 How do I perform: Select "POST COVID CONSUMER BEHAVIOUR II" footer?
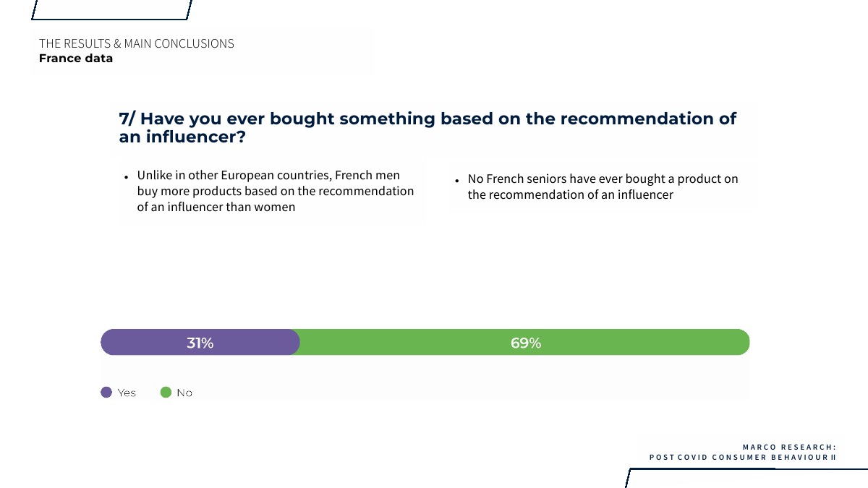click(x=742, y=458)
